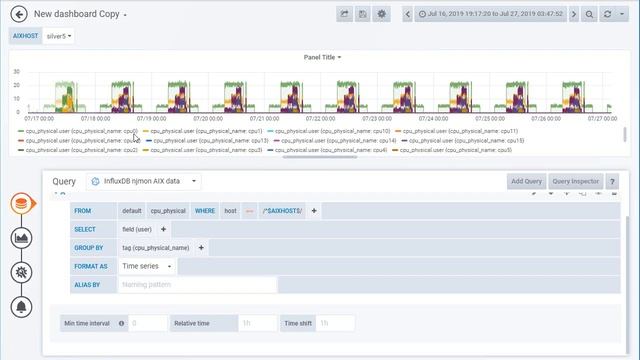Toggle the cpu10 series in the legend
The height and width of the screenshot is (360, 640).
(332, 131)
